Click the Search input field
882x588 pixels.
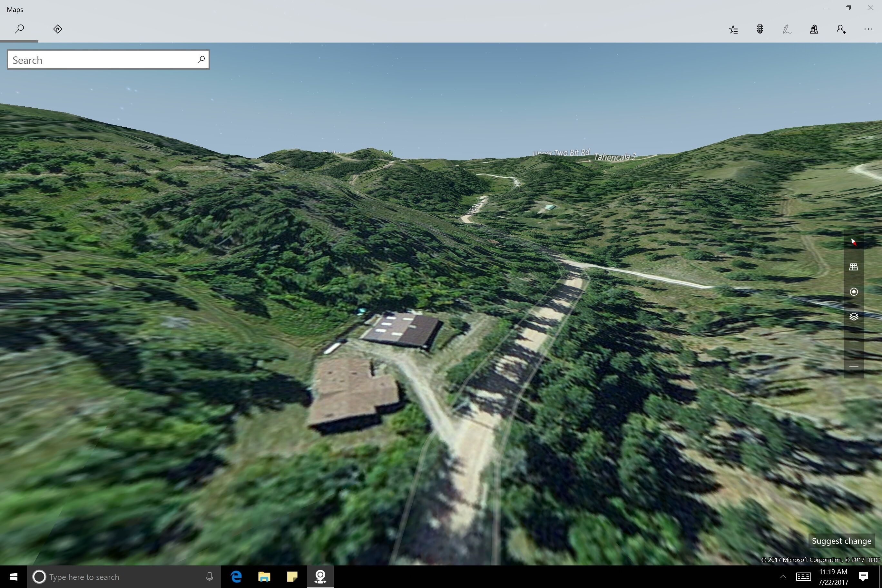[x=101, y=60]
